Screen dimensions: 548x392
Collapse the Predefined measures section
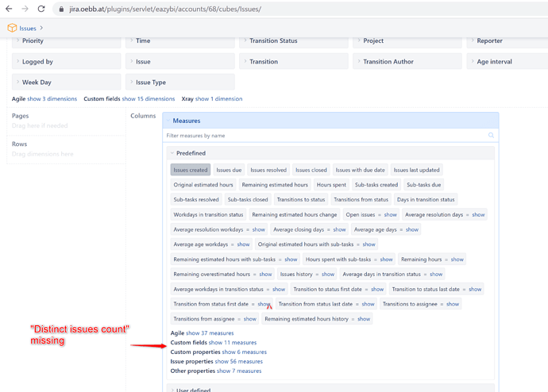(330, 153)
